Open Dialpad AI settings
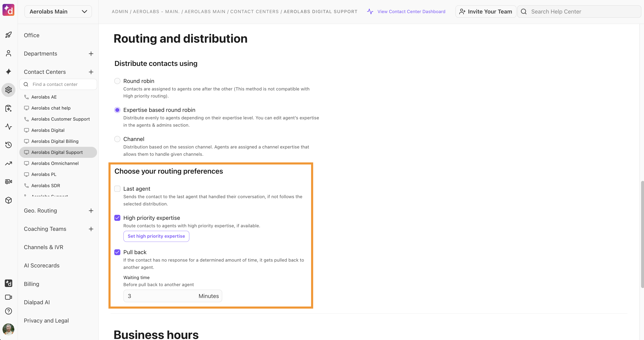Viewport: 644px width, 340px height. coord(37,302)
